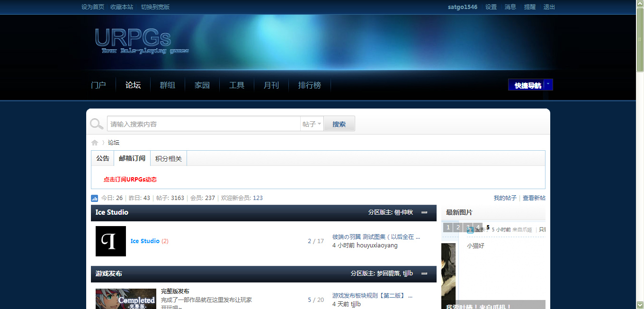Select slide 2 in latest images
The height and width of the screenshot is (309, 644).
pyautogui.click(x=458, y=227)
